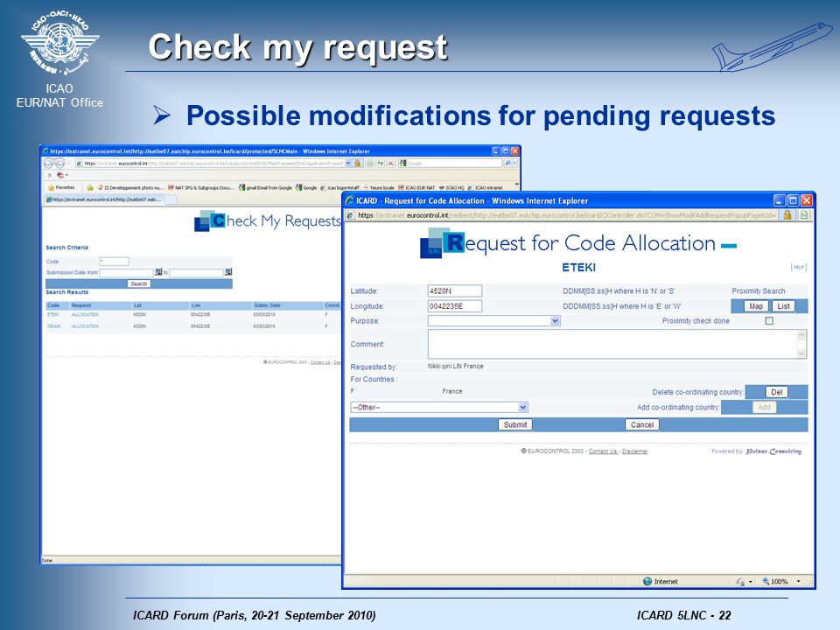Click the greyed Add co-ordinating country button
840x630 pixels.
coord(764,407)
